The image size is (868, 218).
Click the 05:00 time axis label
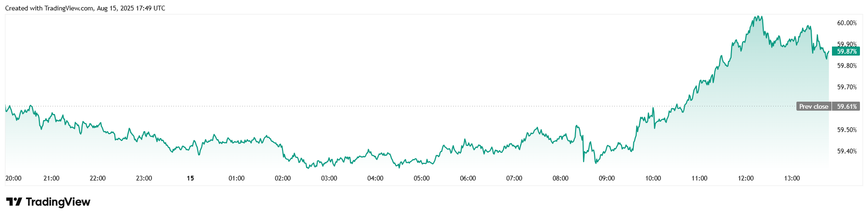[x=421, y=178]
